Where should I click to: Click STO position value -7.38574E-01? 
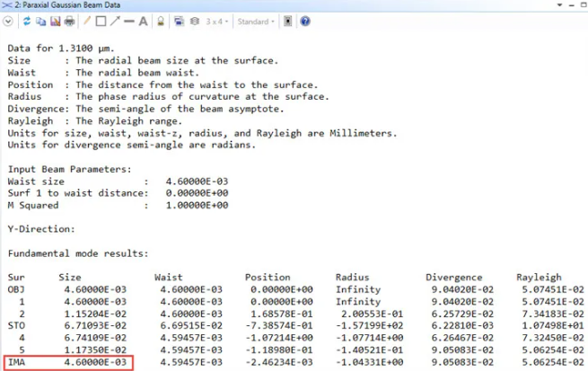click(x=279, y=325)
